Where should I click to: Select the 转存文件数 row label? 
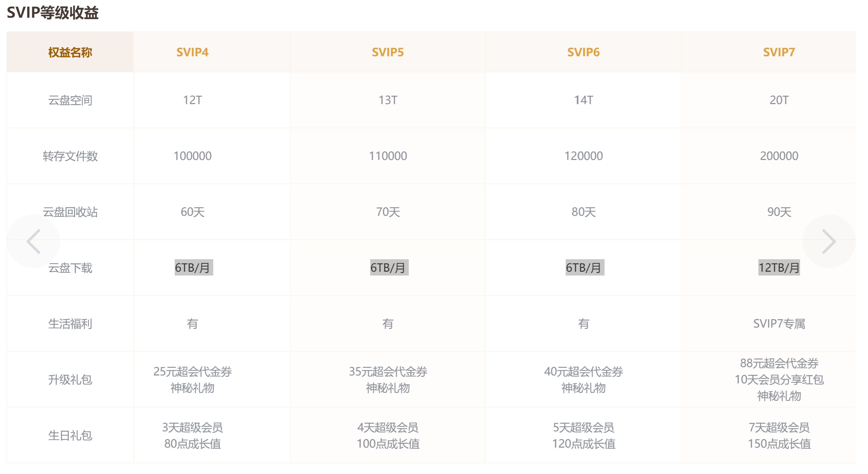70,156
